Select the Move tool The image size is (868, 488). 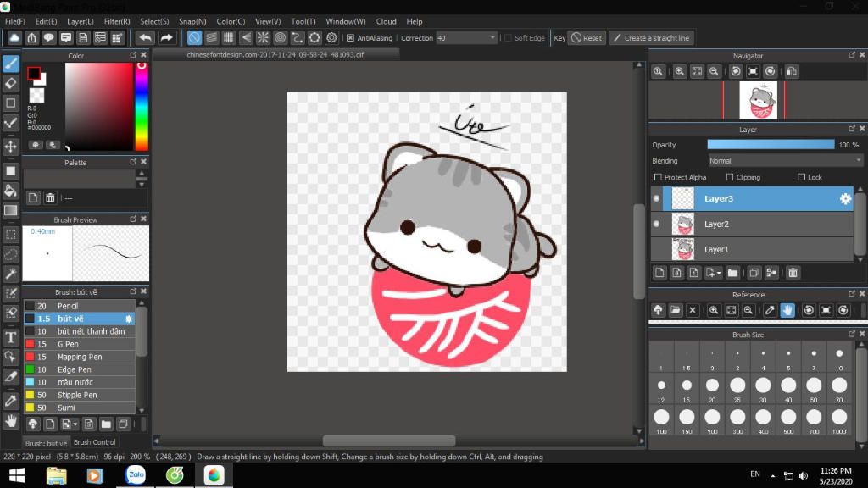click(11, 147)
